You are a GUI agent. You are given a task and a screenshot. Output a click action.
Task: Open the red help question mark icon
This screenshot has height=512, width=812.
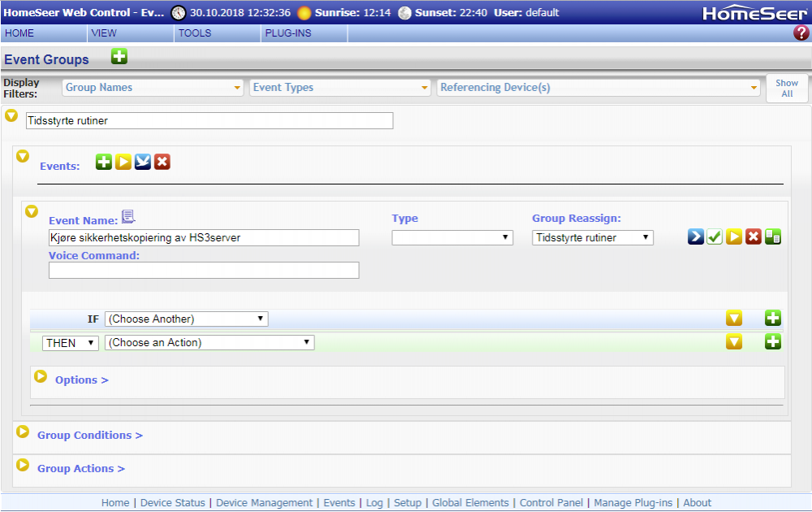[x=801, y=33]
